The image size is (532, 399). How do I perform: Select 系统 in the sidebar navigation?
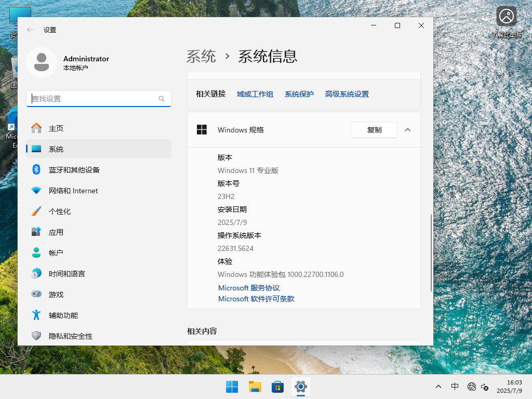pos(56,149)
